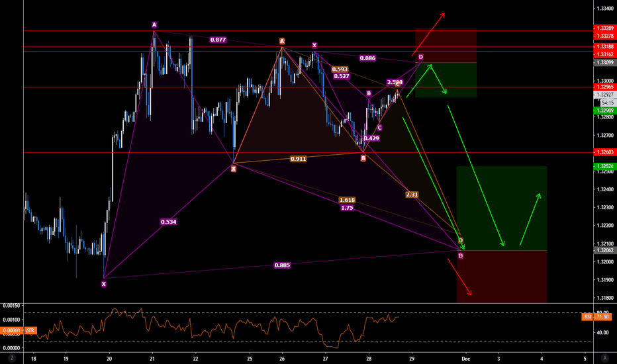The width and height of the screenshot is (617, 364).
Task: Click the leftmost A point marker
Action: [154, 24]
